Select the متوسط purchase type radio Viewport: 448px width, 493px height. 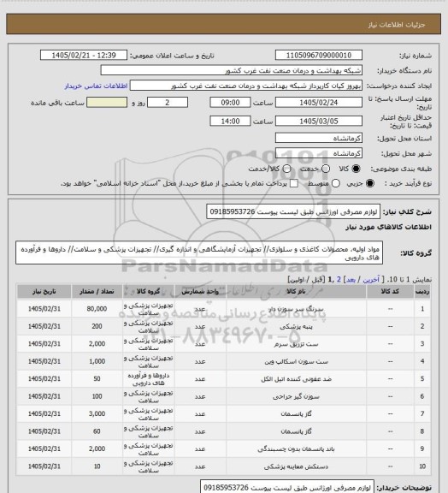pyautogui.click(x=336, y=183)
